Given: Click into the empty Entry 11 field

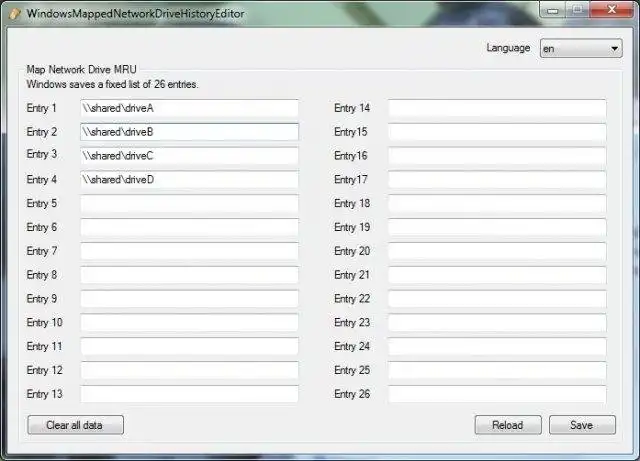Looking at the screenshot, I should click(x=189, y=346).
